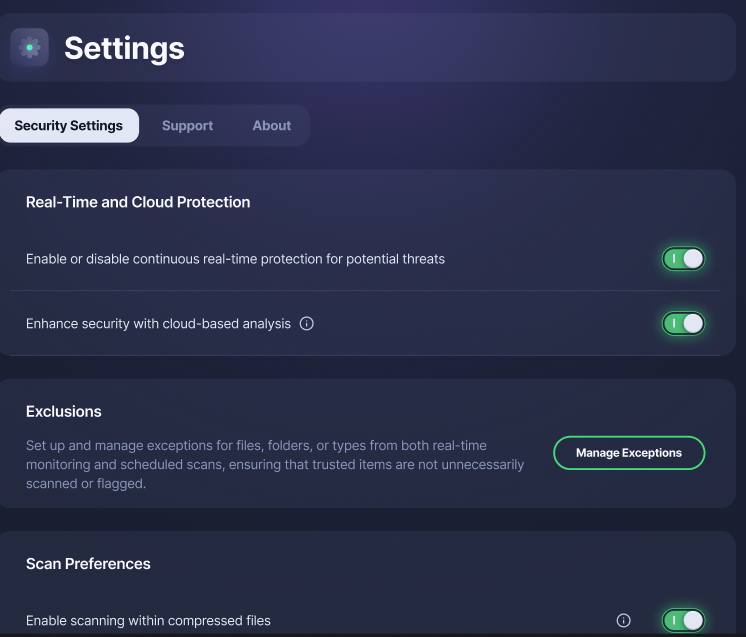Viewport: 746px width, 637px height.
Task: Click the 'Set up and manage exceptions' text line
Action: (256, 445)
